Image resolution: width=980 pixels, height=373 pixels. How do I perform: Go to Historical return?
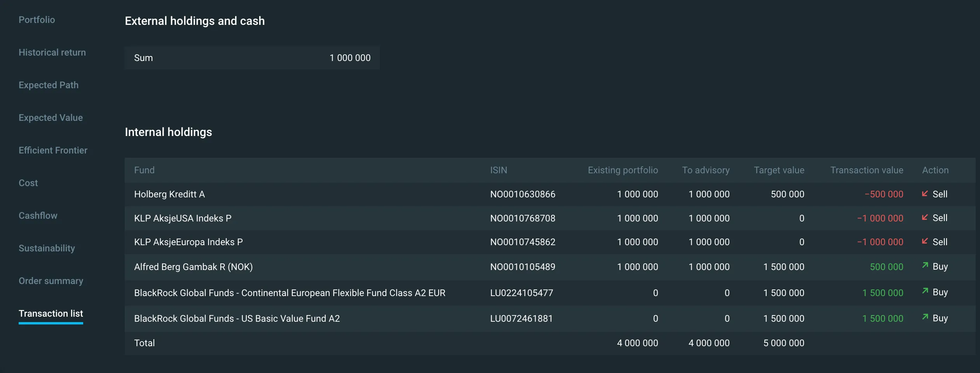[52, 52]
